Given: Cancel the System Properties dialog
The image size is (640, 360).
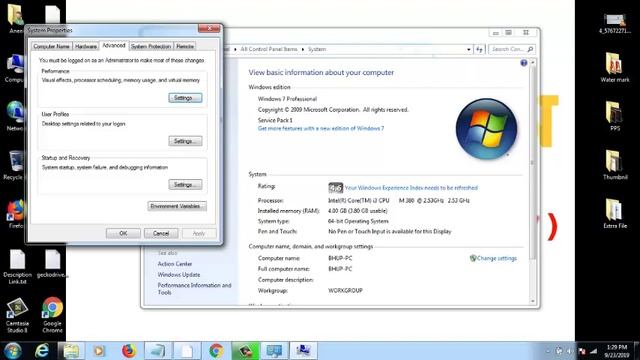Looking at the screenshot, I should (161, 233).
